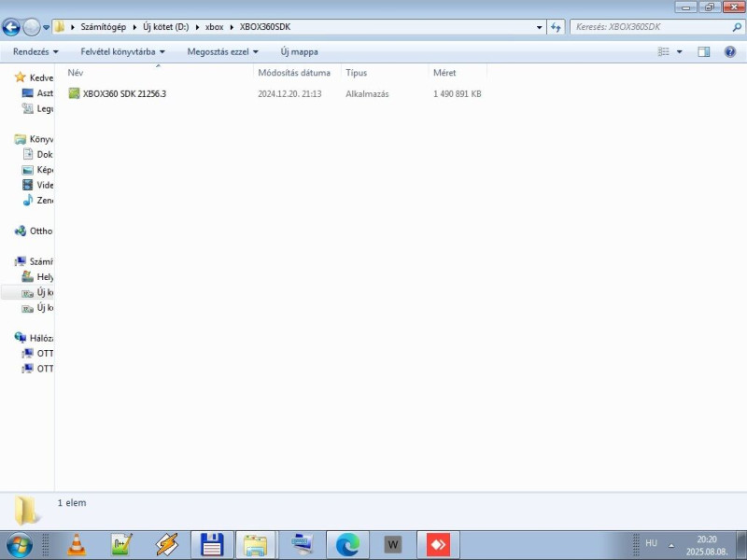Open recent locations dropdown beside Forward arrow

click(46, 28)
